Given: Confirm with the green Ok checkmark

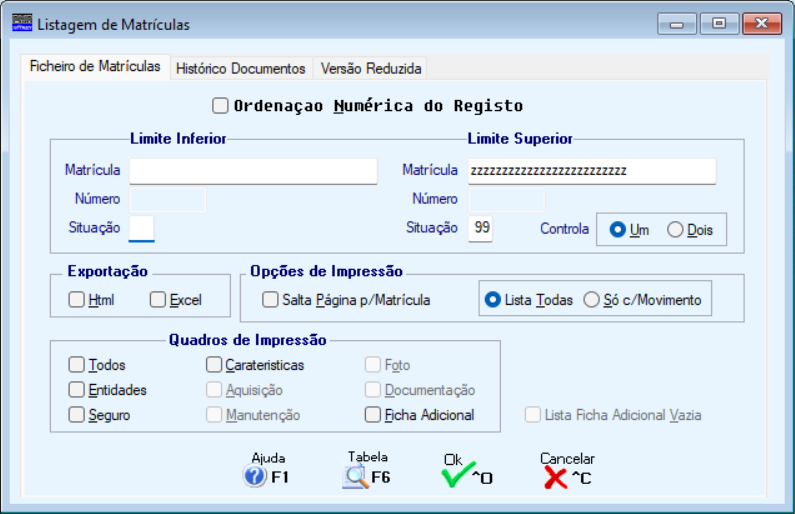Looking at the screenshot, I should (x=456, y=477).
